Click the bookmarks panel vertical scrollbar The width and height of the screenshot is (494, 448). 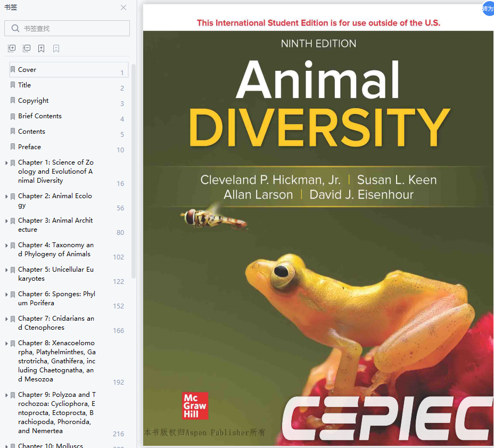[x=134, y=171]
